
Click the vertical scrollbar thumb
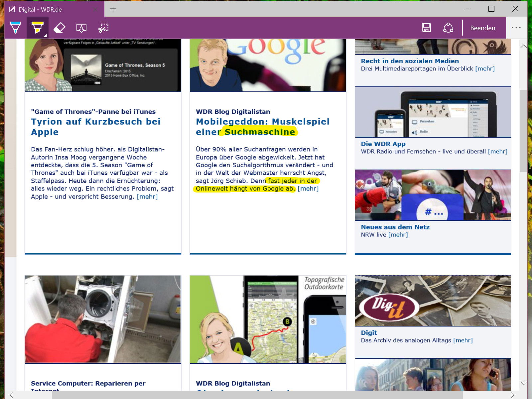point(523,131)
